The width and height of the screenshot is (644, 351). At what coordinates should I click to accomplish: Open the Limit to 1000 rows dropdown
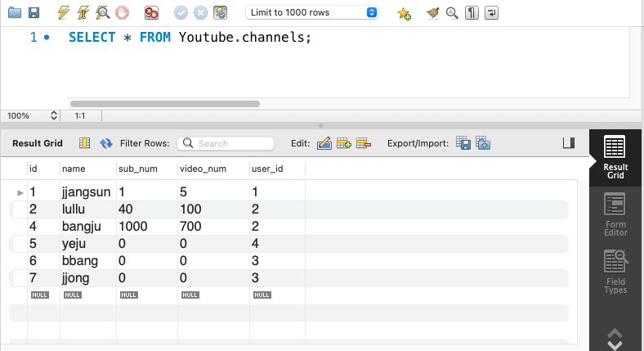[311, 12]
